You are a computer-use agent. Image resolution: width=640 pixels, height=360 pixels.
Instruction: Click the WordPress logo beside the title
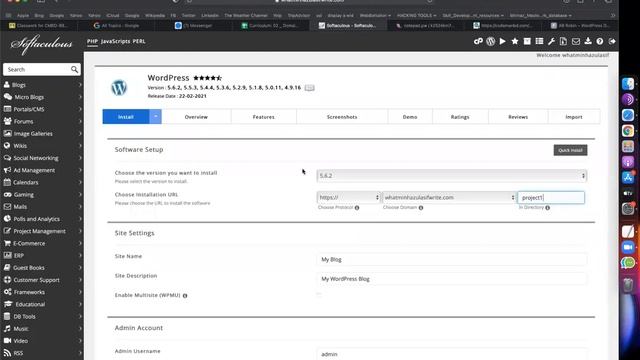tap(119, 88)
